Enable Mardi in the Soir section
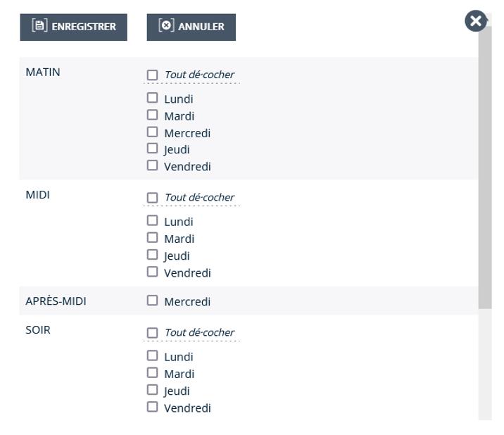Viewport: 504px width, 435px height. [x=152, y=373]
